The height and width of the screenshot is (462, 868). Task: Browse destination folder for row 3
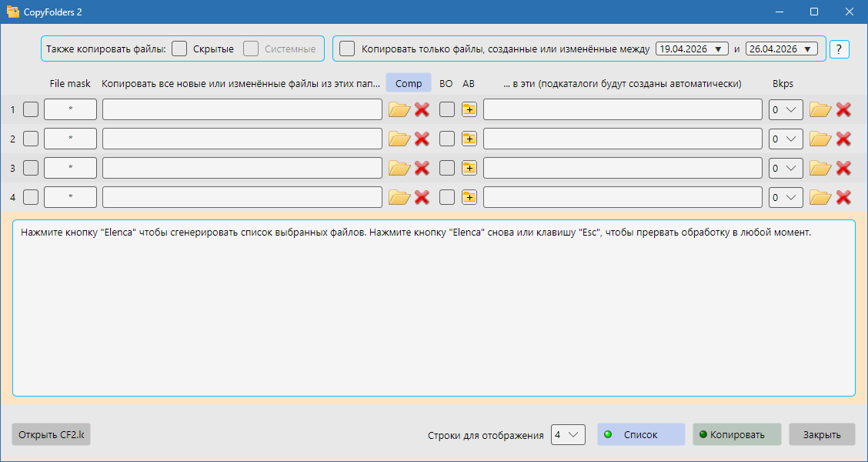pos(820,167)
